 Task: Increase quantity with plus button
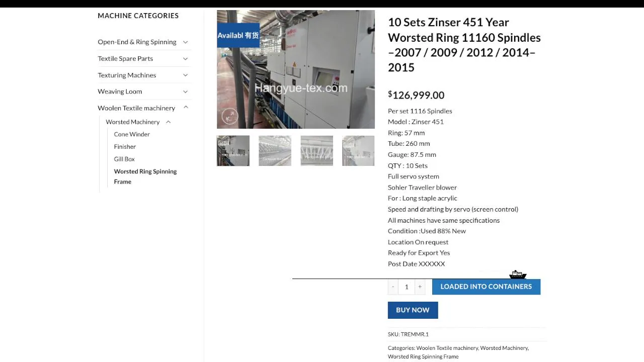click(420, 287)
